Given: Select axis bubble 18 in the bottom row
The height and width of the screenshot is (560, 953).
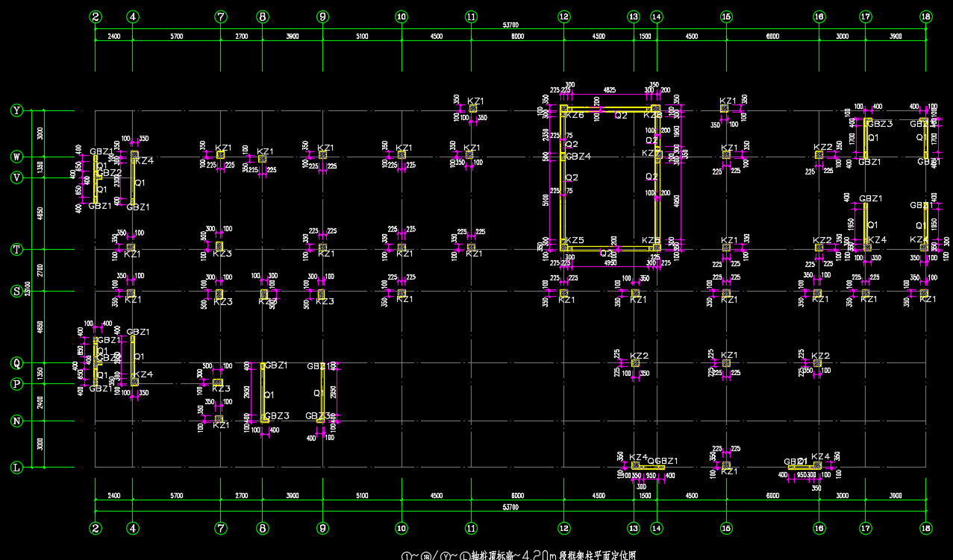Looking at the screenshot, I should tap(925, 528).
